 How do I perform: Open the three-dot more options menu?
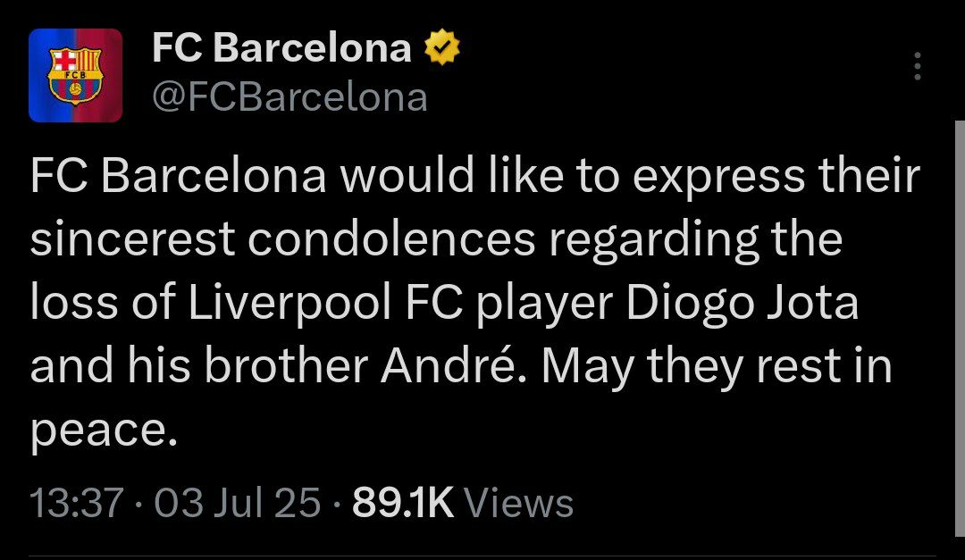tap(917, 67)
